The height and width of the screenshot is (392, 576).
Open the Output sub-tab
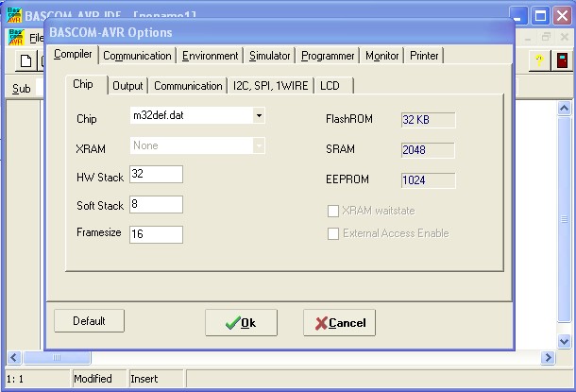pyautogui.click(x=127, y=86)
